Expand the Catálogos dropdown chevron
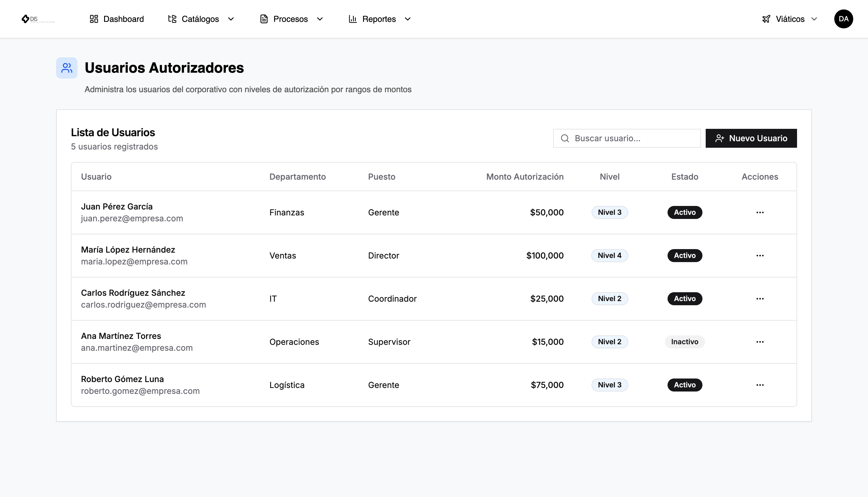Viewport: 868px width, 497px height. coord(231,19)
